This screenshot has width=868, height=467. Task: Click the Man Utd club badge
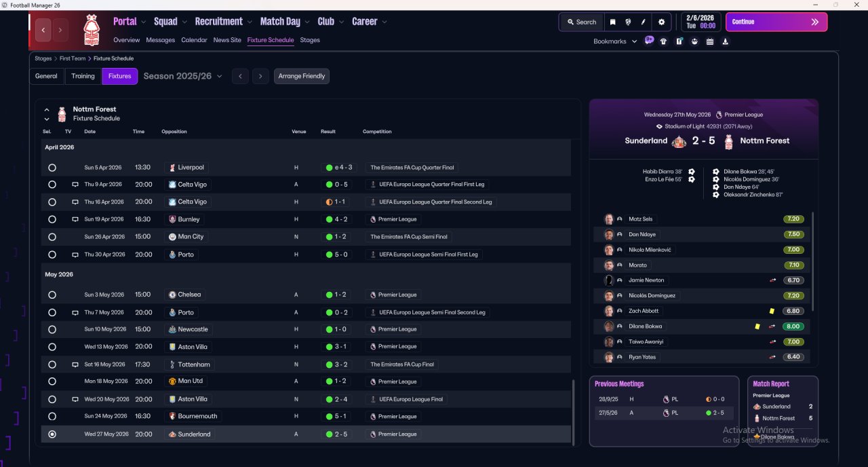coord(172,381)
